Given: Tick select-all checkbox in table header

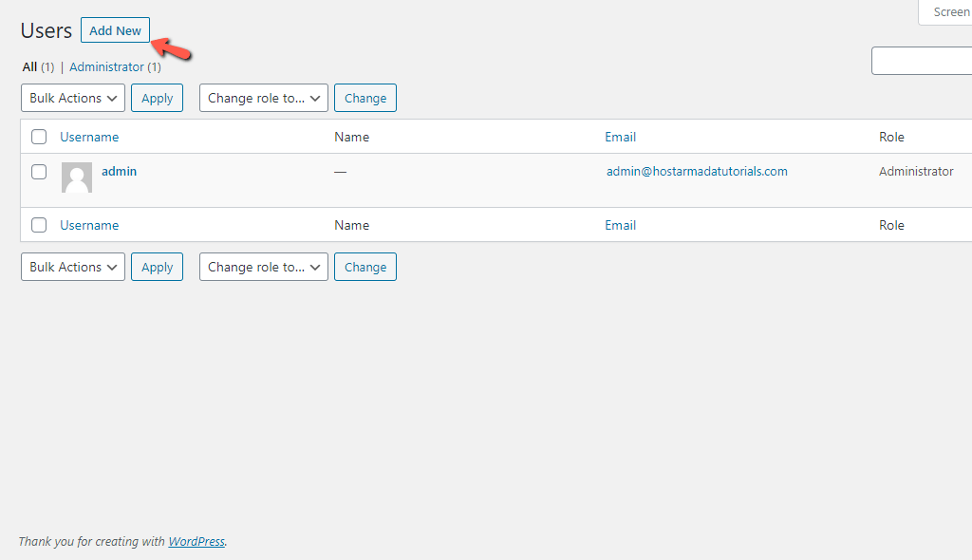Looking at the screenshot, I should (x=39, y=137).
